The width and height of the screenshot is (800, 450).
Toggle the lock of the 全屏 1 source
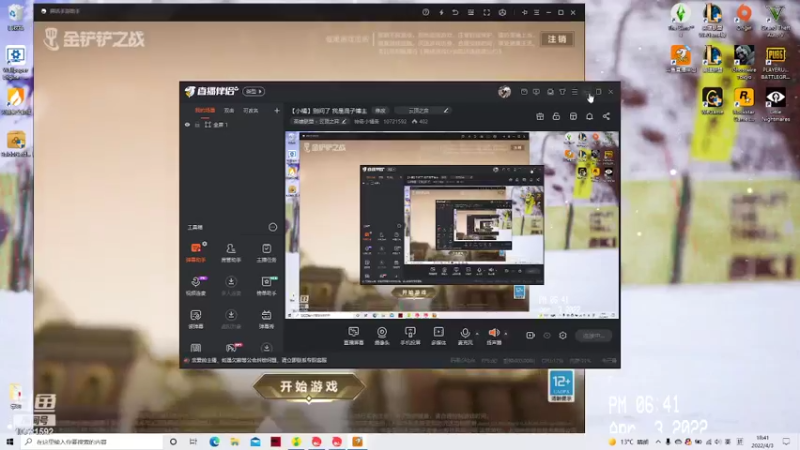pos(197,124)
